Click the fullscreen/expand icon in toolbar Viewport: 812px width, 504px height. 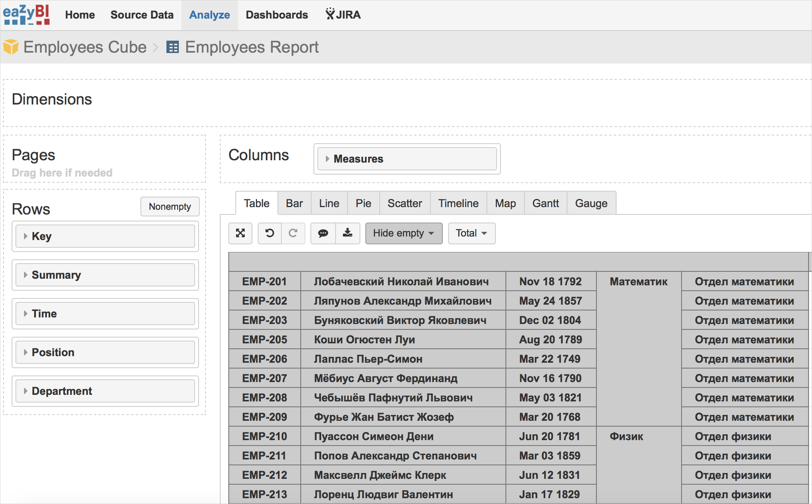click(x=241, y=233)
